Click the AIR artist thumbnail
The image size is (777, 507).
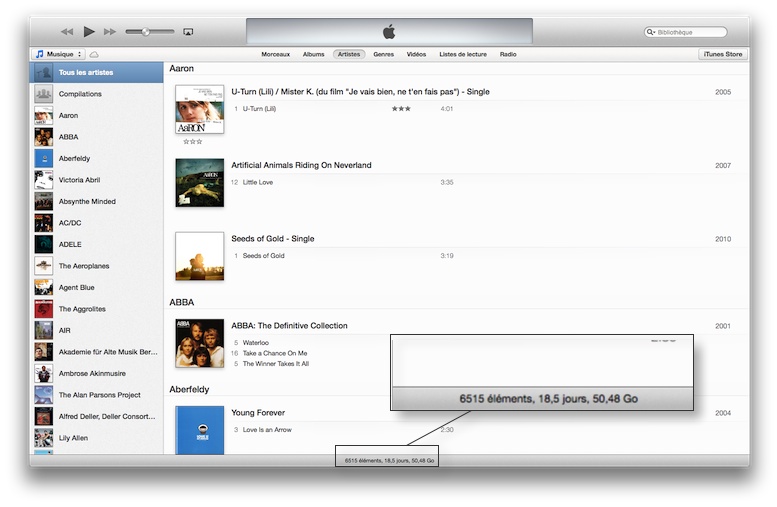tap(44, 331)
